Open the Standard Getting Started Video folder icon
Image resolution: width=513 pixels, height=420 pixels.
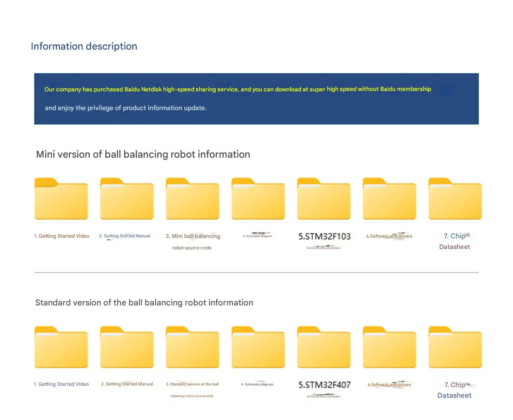point(61,347)
